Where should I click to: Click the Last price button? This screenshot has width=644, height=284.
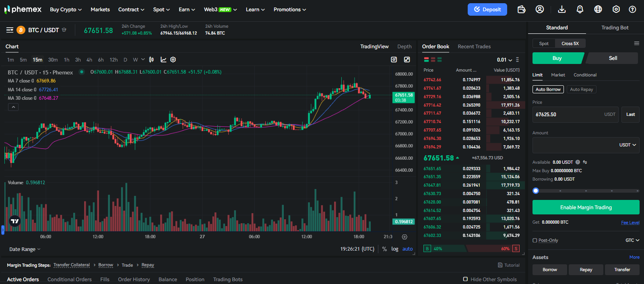click(x=630, y=115)
